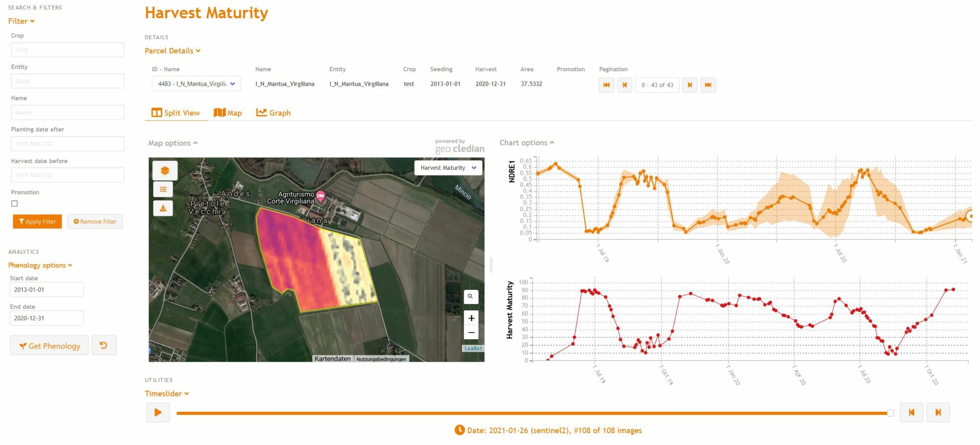Step to next timeslider image

[x=937, y=412]
